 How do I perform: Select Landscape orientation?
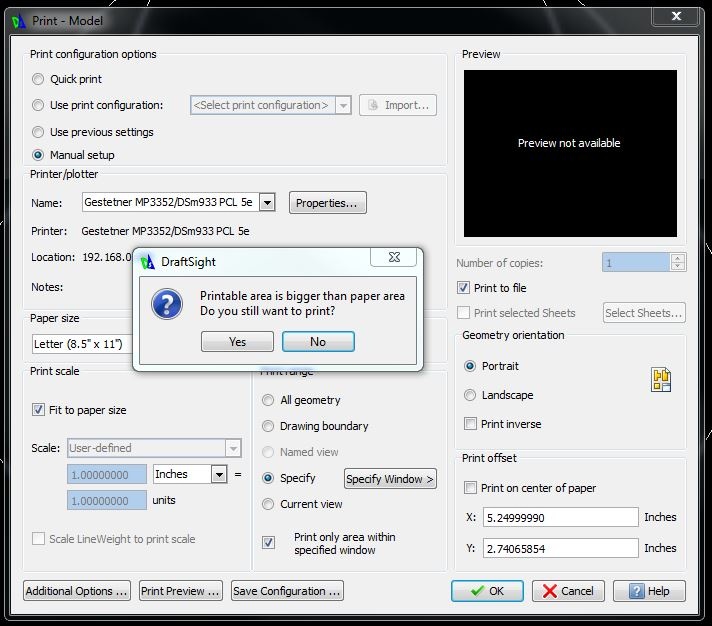point(470,395)
